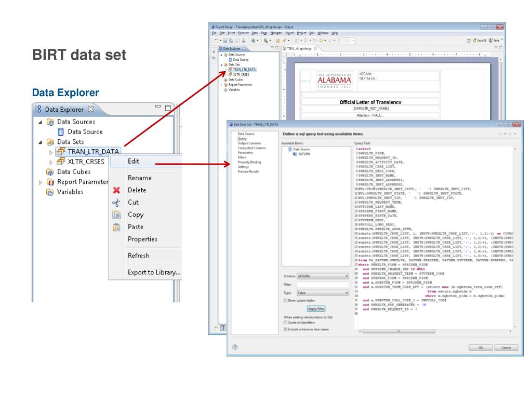Click Cancel in Edit Data Set dialog

(506, 348)
